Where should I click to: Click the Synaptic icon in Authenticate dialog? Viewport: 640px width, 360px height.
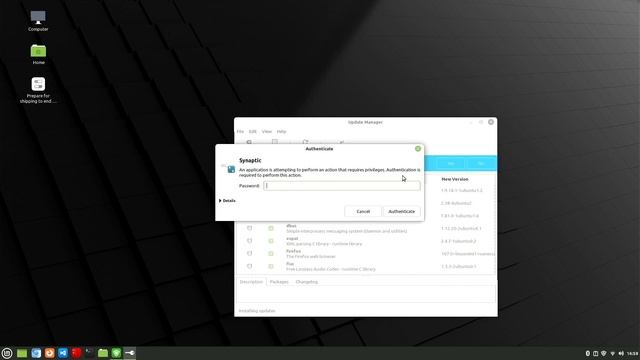click(231, 169)
